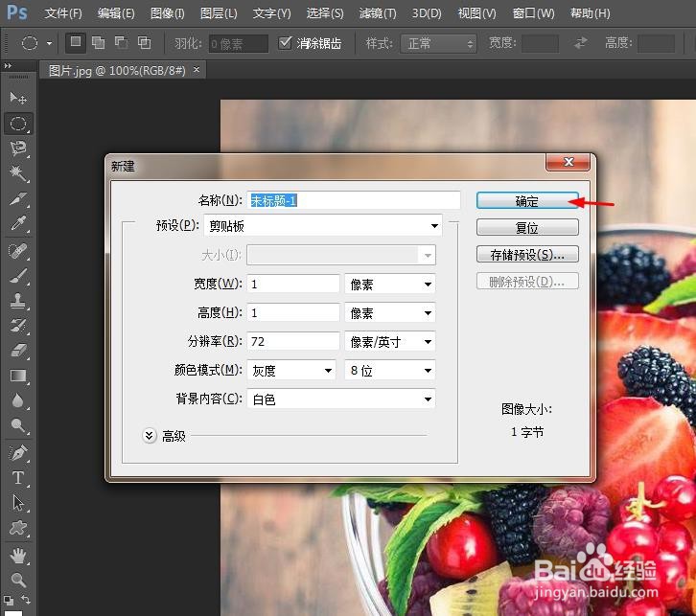
Task: Expand the 高级 advanced section
Action: tap(150, 436)
